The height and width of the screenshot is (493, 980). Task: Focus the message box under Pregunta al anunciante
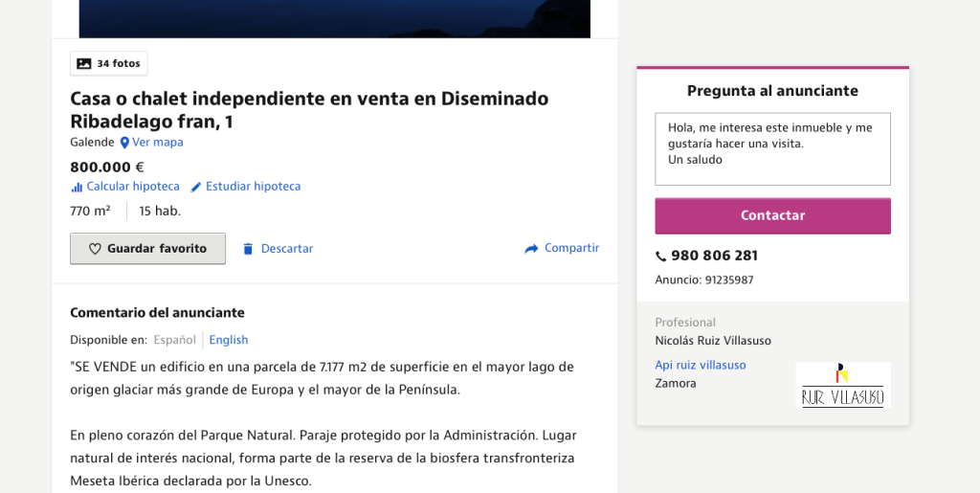772,149
